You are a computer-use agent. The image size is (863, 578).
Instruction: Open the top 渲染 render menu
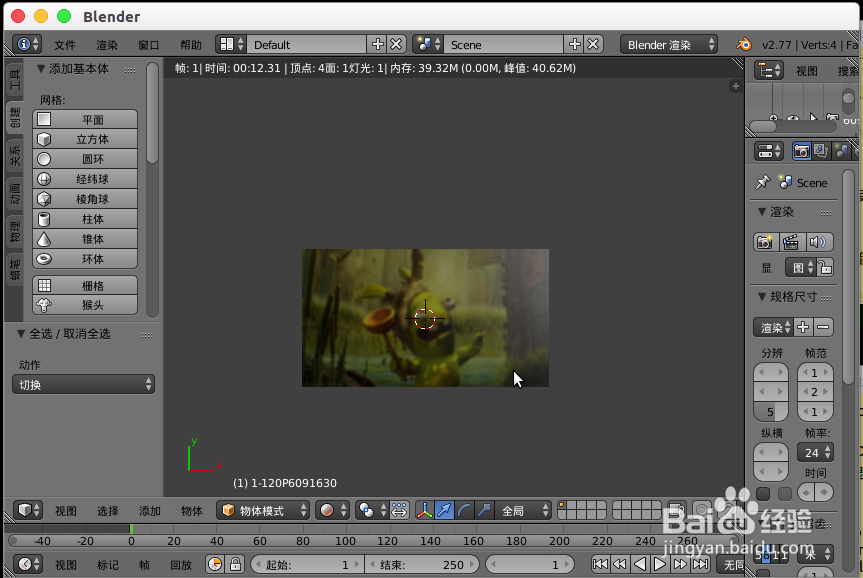point(107,45)
